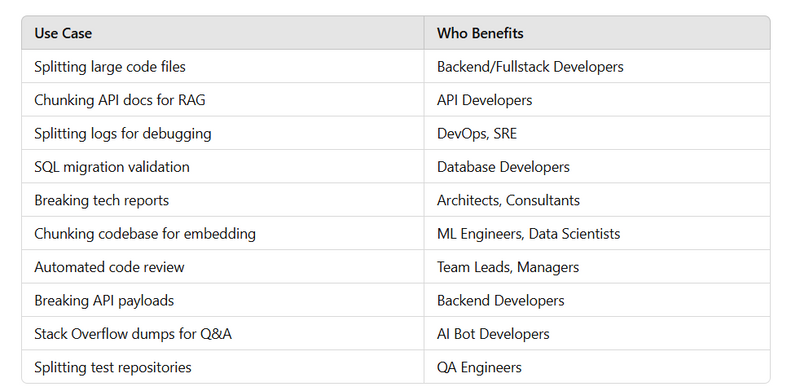Image resolution: width=800 pixels, height=391 pixels.
Task: Click the "API Developers" cell
Action: click(597, 100)
